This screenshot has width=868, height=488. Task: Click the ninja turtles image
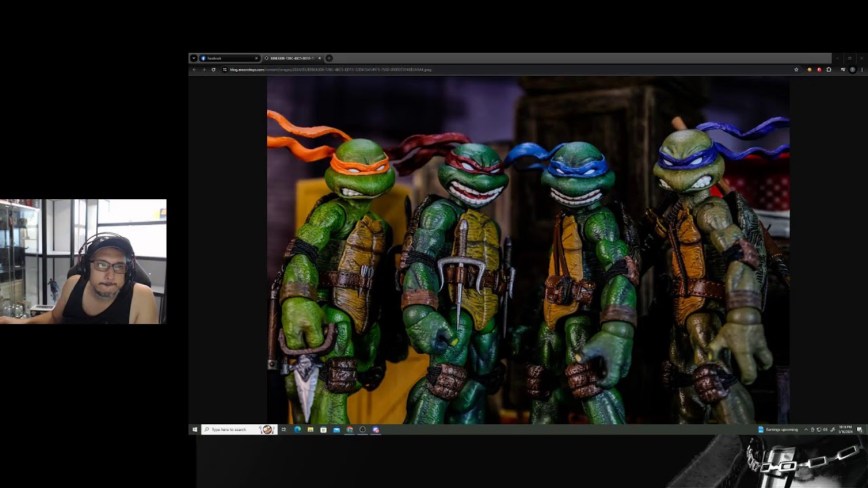(x=528, y=250)
